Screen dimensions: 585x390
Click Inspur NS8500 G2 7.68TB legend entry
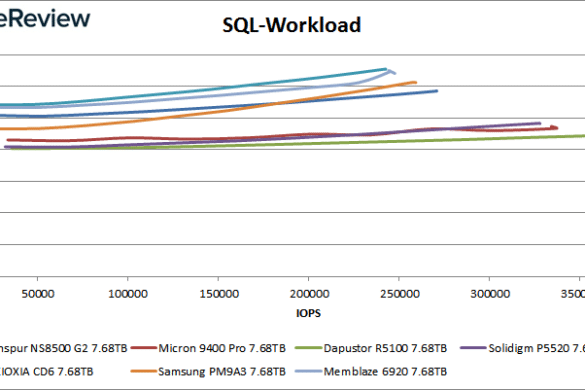(x=63, y=348)
